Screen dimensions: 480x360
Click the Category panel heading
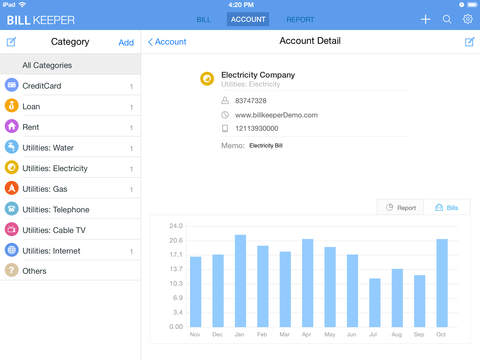[x=70, y=42]
